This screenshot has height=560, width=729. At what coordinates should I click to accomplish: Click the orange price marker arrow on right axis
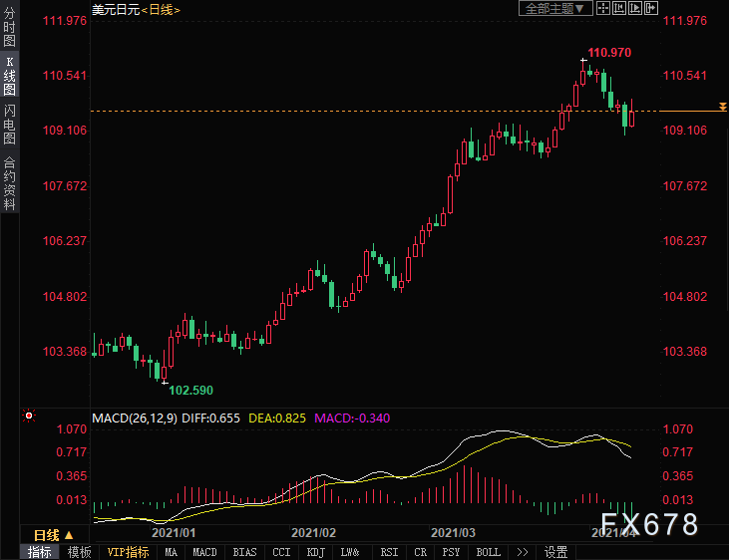coord(722,106)
